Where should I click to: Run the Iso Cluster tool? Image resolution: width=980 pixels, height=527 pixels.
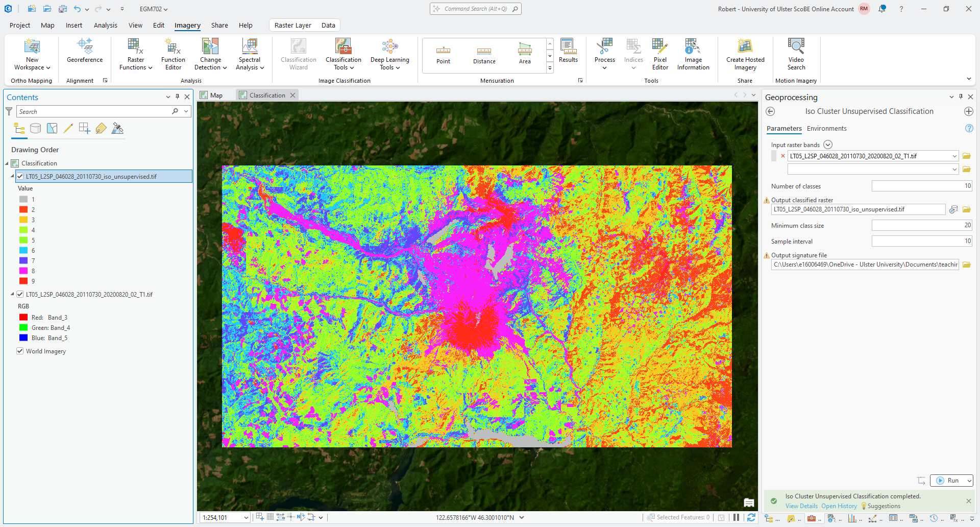click(948, 481)
